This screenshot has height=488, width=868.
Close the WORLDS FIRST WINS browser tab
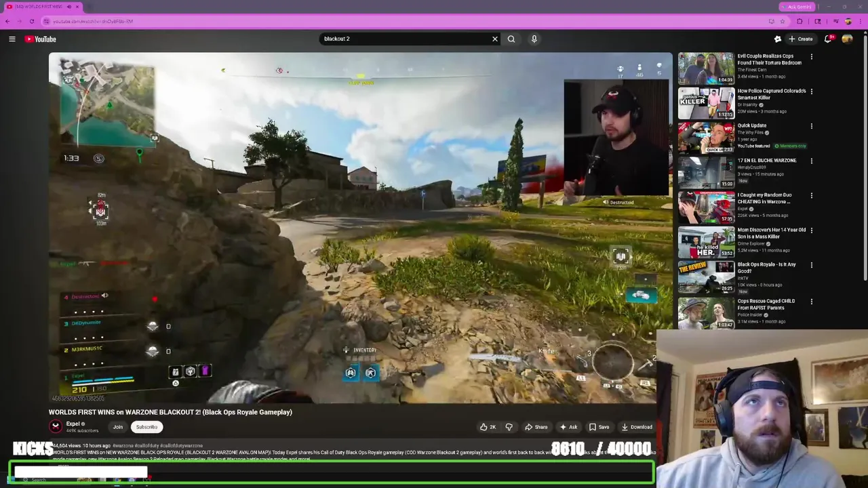(77, 7)
